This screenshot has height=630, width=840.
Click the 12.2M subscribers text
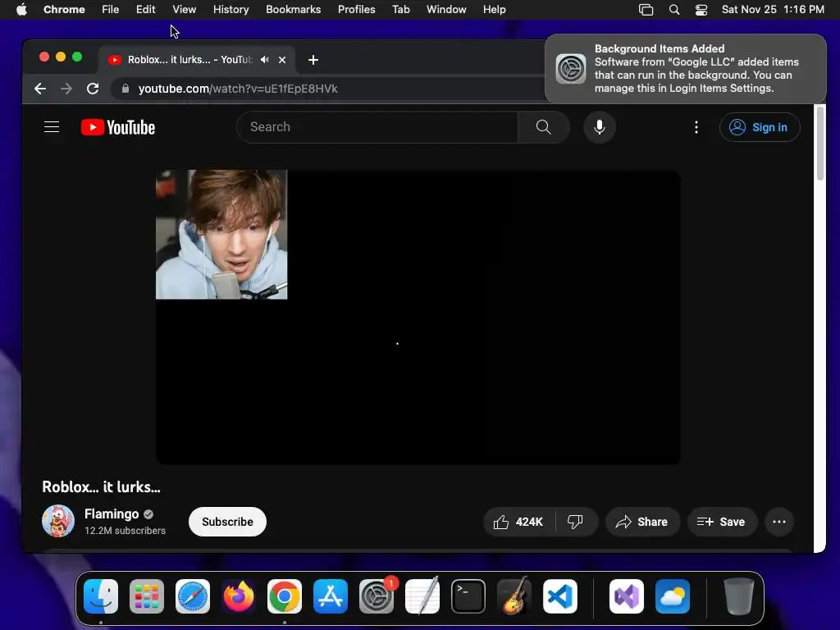click(x=125, y=531)
